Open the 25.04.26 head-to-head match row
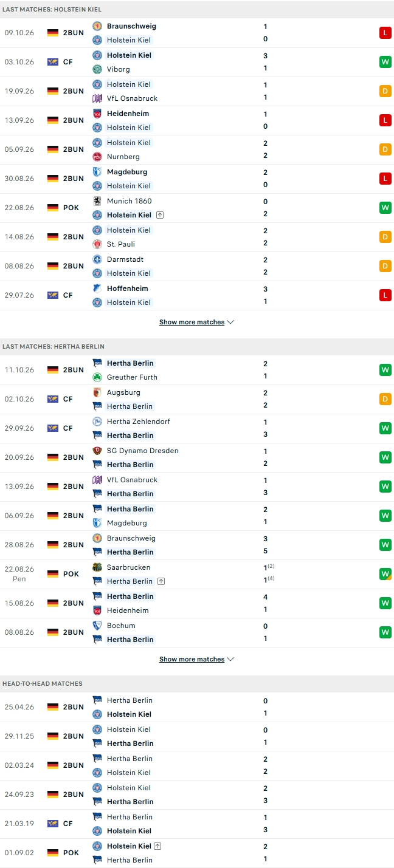This screenshot has width=394, height=868. (x=197, y=707)
